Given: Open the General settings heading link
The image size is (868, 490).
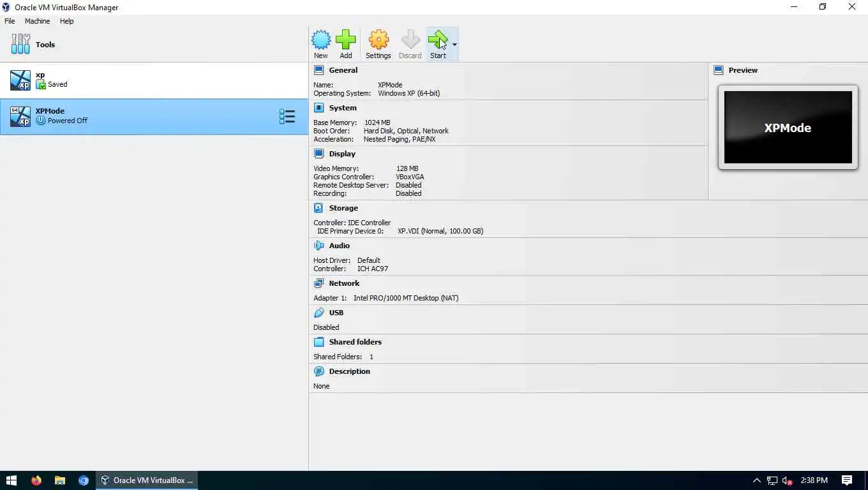Looking at the screenshot, I should click(343, 70).
